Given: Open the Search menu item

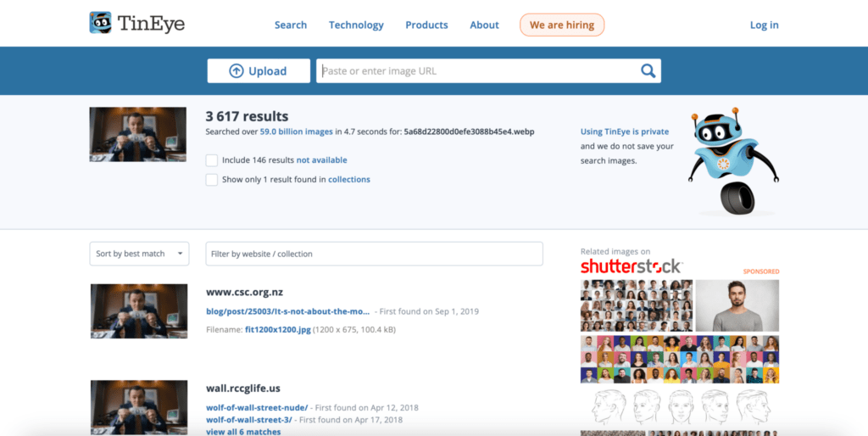Looking at the screenshot, I should pyautogui.click(x=291, y=25).
